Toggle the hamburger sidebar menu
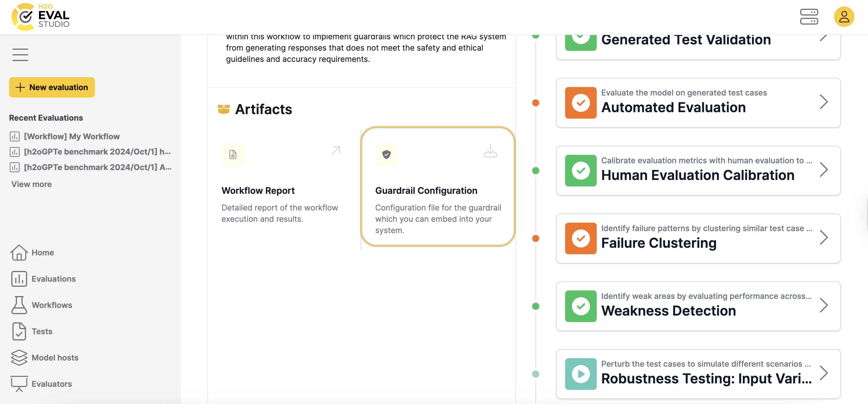This screenshot has height=404, width=868. click(x=20, y=55)
